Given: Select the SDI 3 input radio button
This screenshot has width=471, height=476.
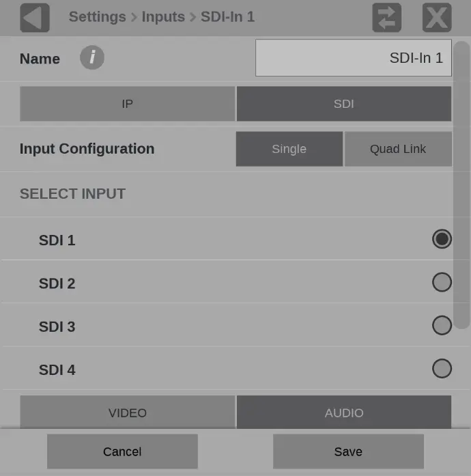Looking at the screenshot, I should click(x=442, y=326).
